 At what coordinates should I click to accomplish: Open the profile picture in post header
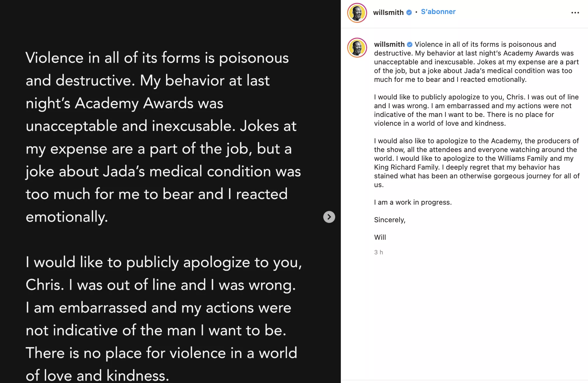357,13
